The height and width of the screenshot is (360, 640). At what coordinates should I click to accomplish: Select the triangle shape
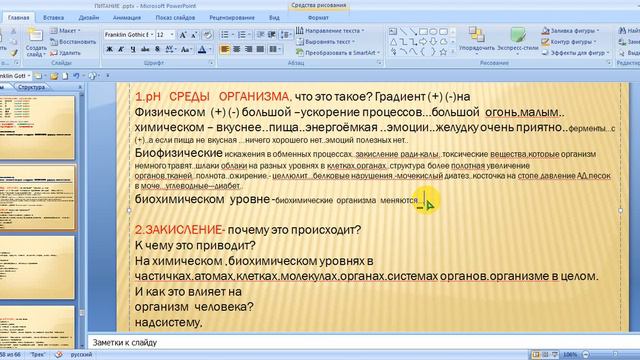tap(393, 42)
